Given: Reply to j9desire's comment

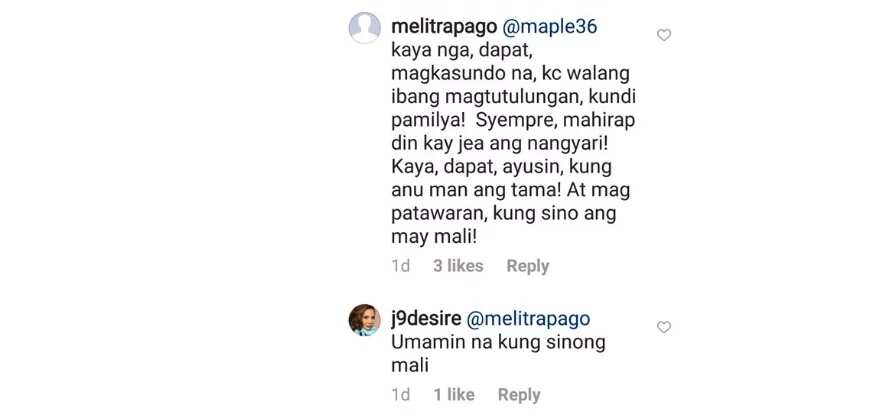Looking at the screenshot, I should tap(519, 396).
